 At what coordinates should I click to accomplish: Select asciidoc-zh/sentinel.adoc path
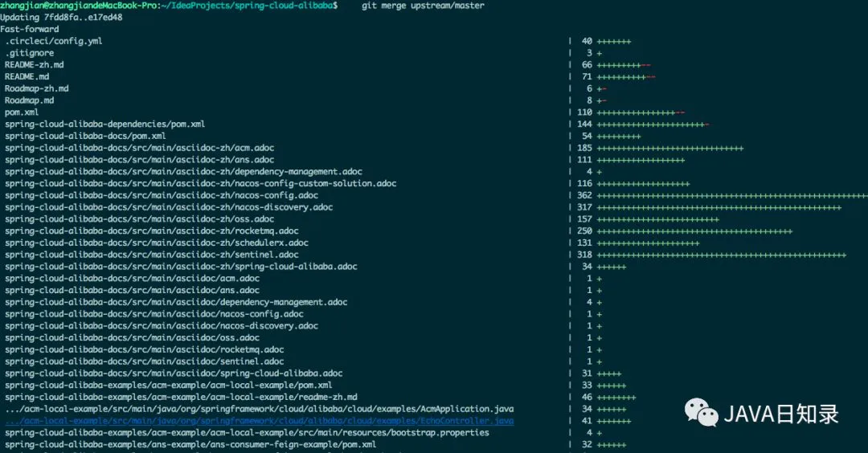tap(152, 255)
